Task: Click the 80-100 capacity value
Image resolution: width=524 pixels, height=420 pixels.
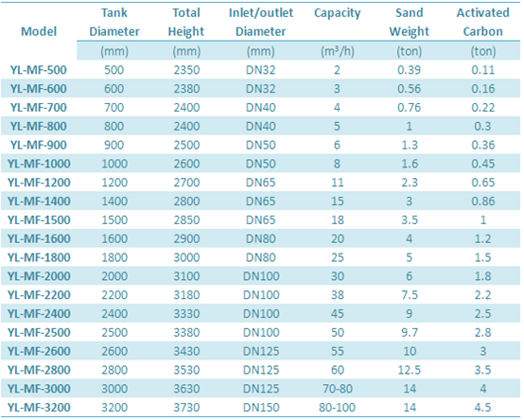Action: [x=337, y=408]
